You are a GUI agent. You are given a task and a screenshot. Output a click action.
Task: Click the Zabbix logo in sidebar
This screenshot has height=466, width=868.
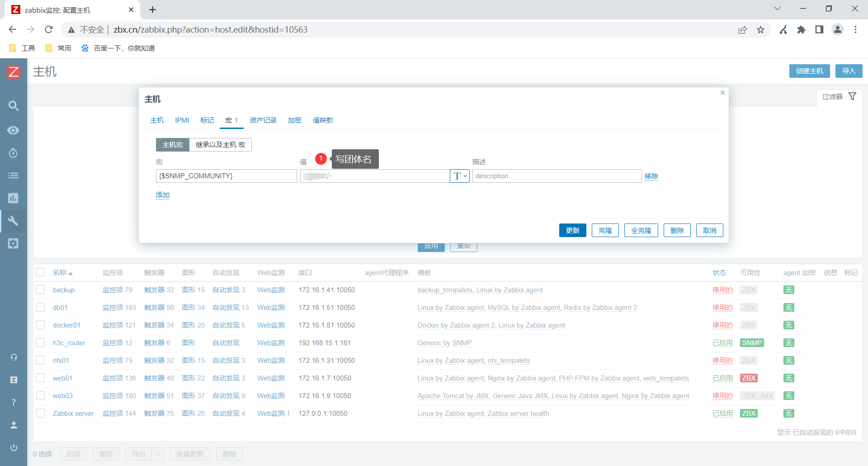pos(14,71)
